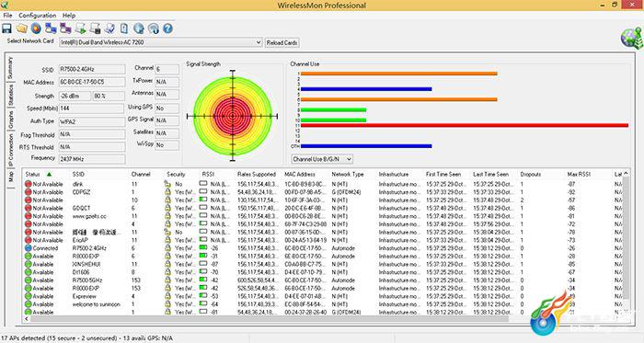Click the Auth Type field showing WPA2
644x343 pixels.
point(92,122)
